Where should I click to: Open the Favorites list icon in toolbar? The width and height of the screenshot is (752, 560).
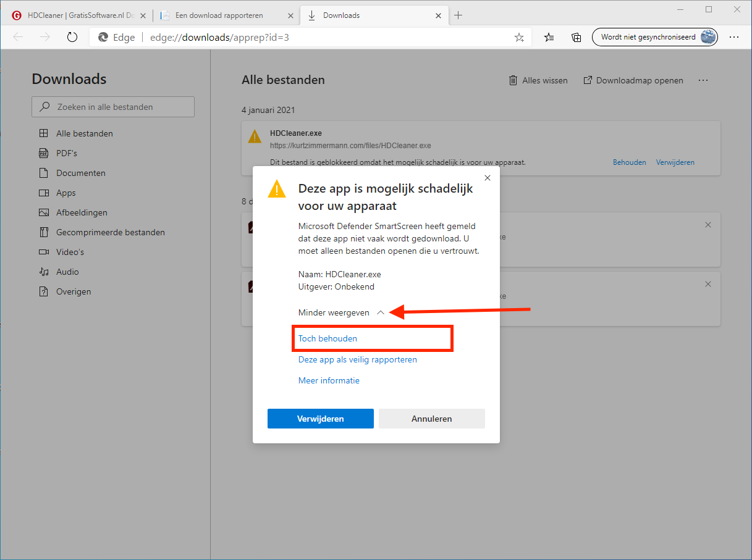click(x=549, y=37)
